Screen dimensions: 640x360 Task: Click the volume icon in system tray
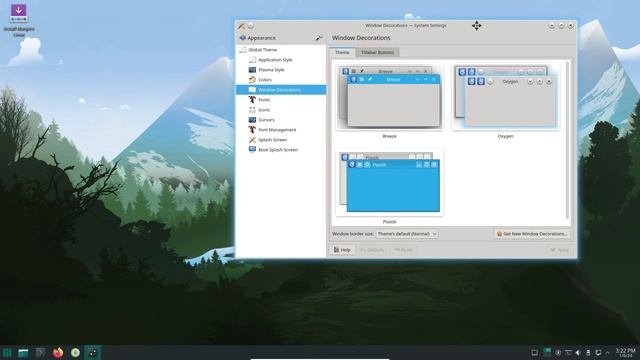pos(578,353)
